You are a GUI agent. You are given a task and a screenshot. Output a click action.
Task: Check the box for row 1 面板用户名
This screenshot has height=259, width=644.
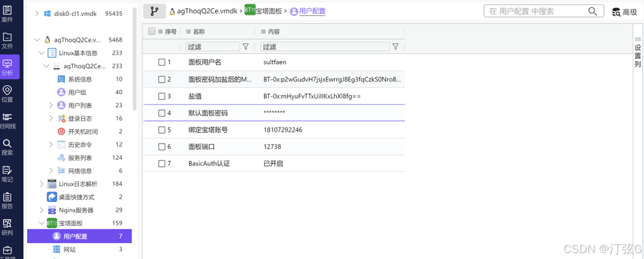point(162,63)
